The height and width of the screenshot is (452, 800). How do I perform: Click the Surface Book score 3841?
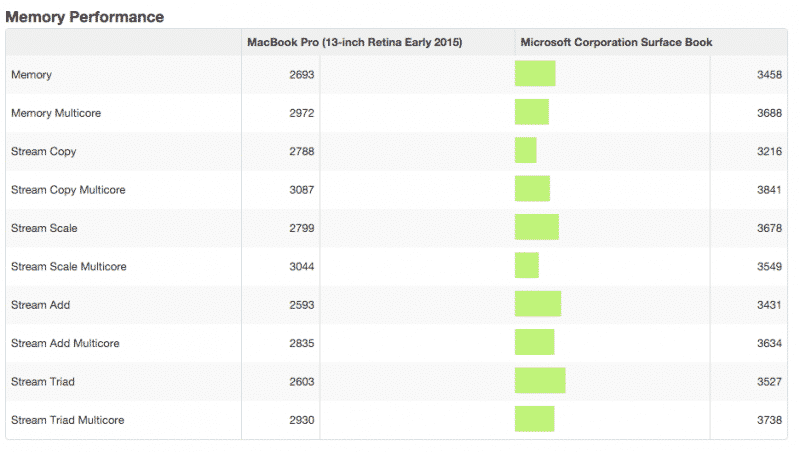pyautogui.click(x=770, y=190)
